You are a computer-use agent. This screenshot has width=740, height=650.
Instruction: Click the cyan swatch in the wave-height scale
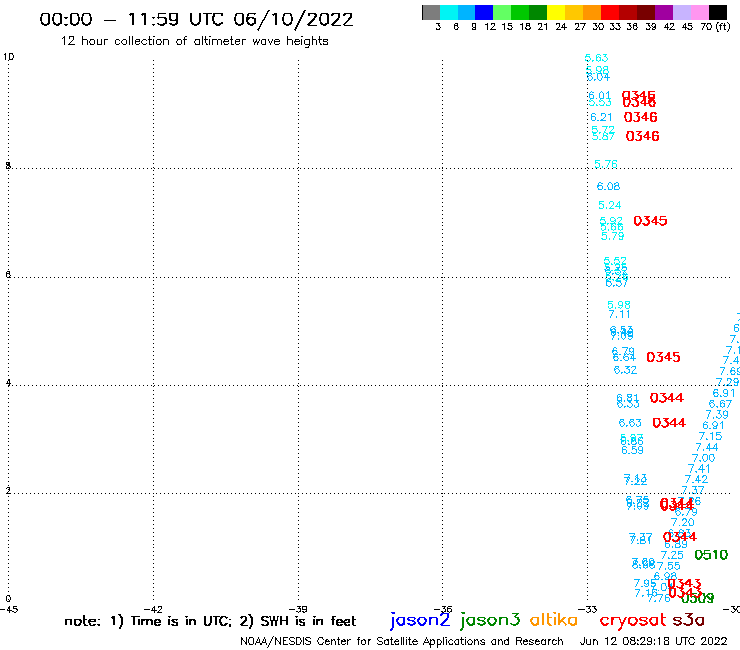pyautogui.click(x=449, y=12)
